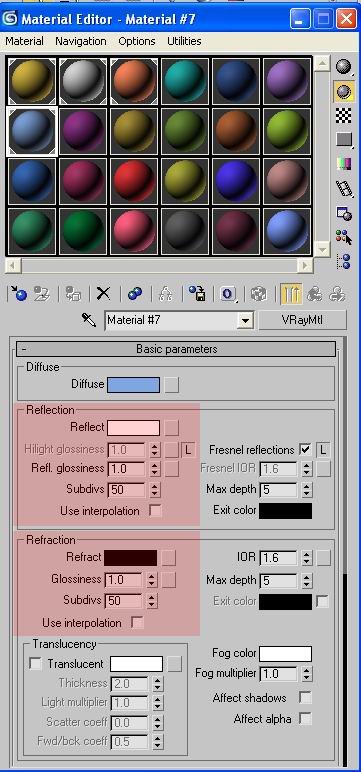Click the Sample Type sphere icon
Viewport: 361px width, 772px height.
(344, 67)
